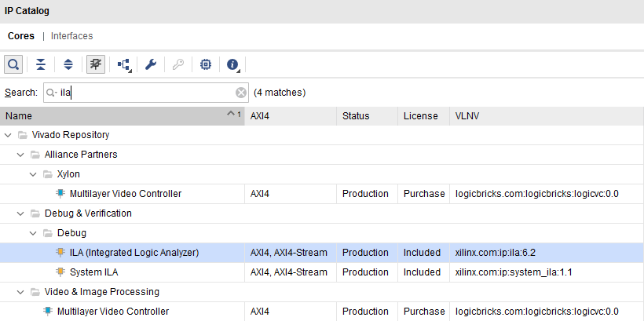This screenshot has width=644, height=321.
Task: Switch to the Interfaces tab
Action: pos(72,36)
